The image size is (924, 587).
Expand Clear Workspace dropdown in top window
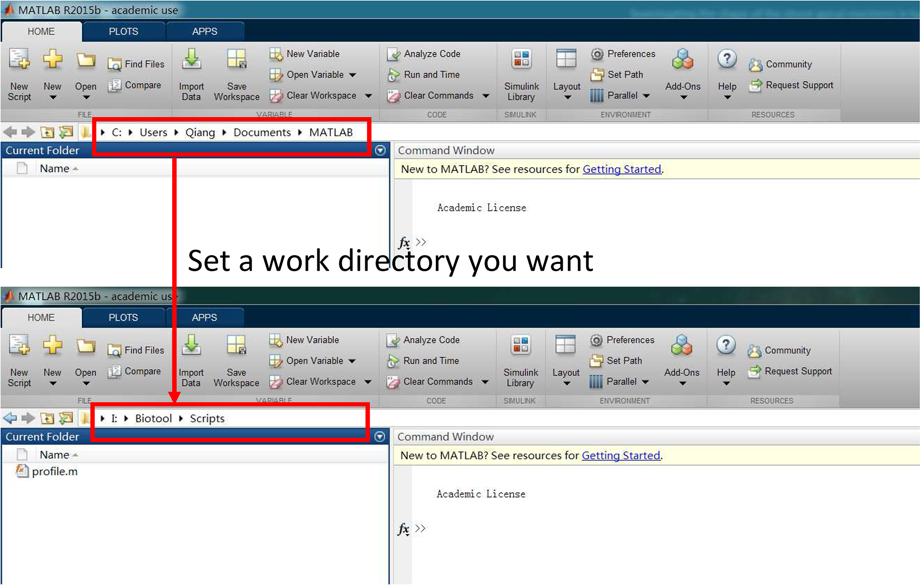click(368, 95)
